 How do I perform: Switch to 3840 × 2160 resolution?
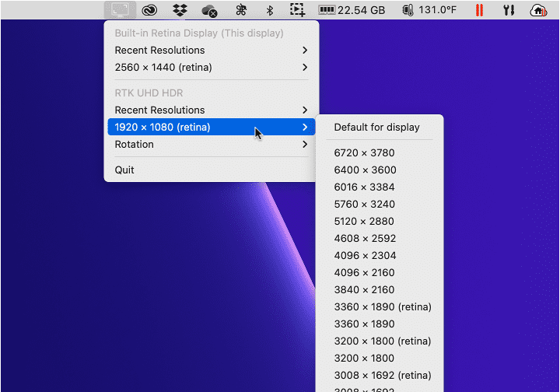click(380, 290)
